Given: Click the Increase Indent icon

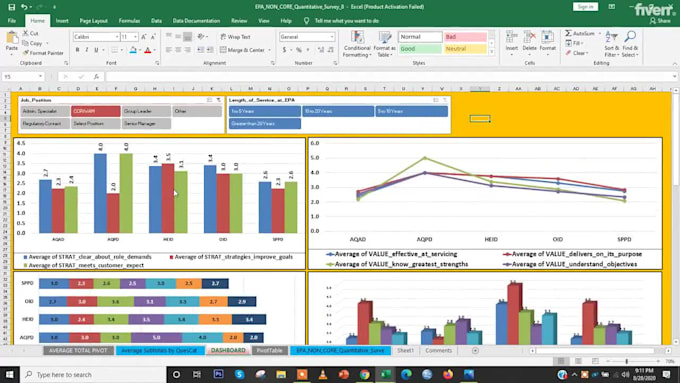Looking at the screenshot, I should pyautogui.click(x=210, y=50).
